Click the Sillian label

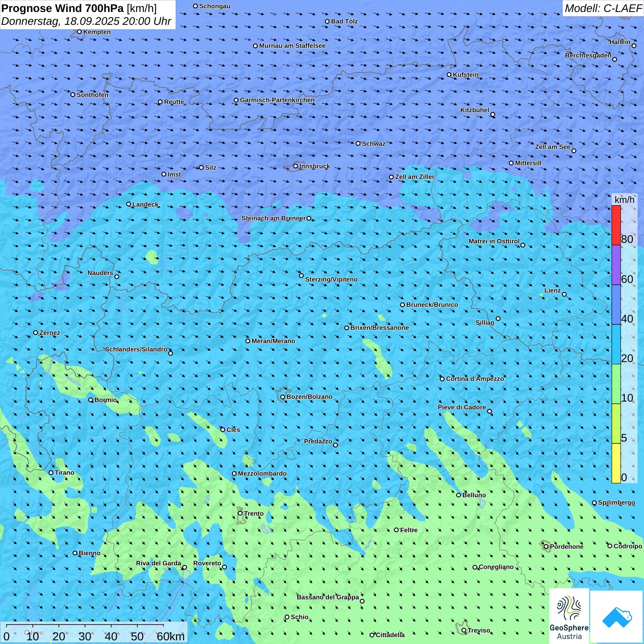(485, 322)
